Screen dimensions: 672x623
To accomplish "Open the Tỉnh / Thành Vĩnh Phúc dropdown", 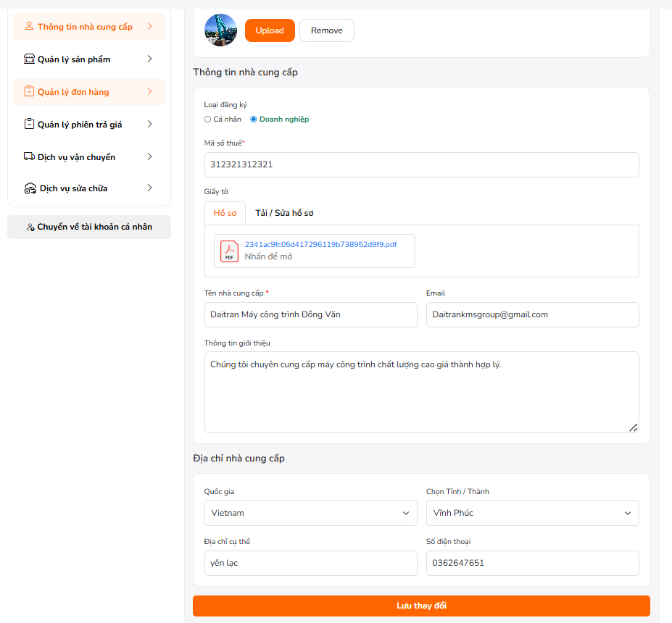I will (532, 513).
